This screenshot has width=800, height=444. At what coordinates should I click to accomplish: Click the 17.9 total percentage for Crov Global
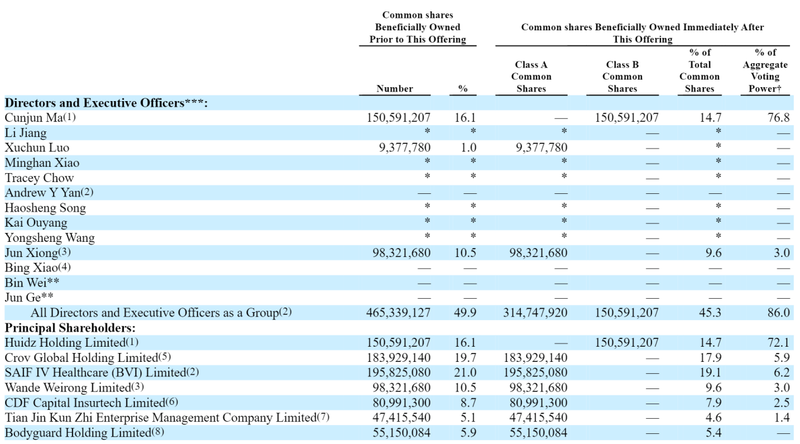point(710,358)
